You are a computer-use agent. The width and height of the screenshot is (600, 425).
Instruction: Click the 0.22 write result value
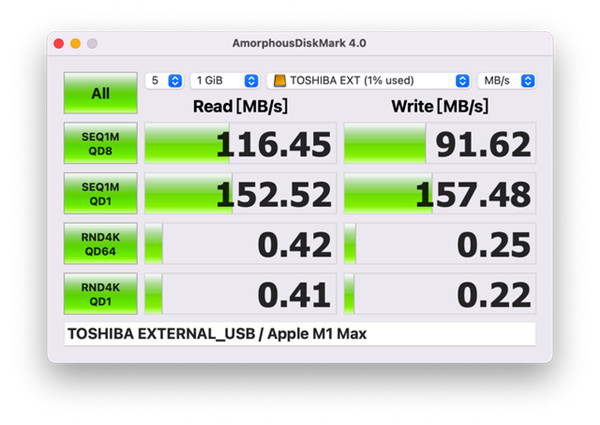click(439, 294)
